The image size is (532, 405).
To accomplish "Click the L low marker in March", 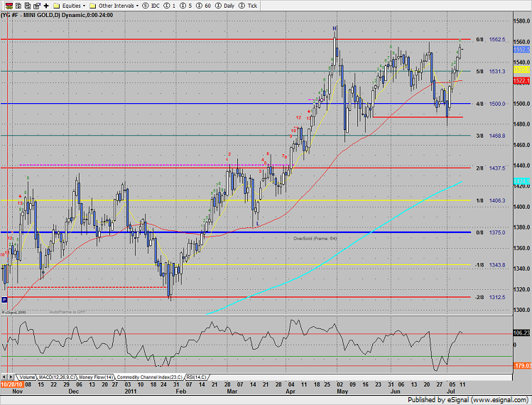I will click(x=258, y=223).
